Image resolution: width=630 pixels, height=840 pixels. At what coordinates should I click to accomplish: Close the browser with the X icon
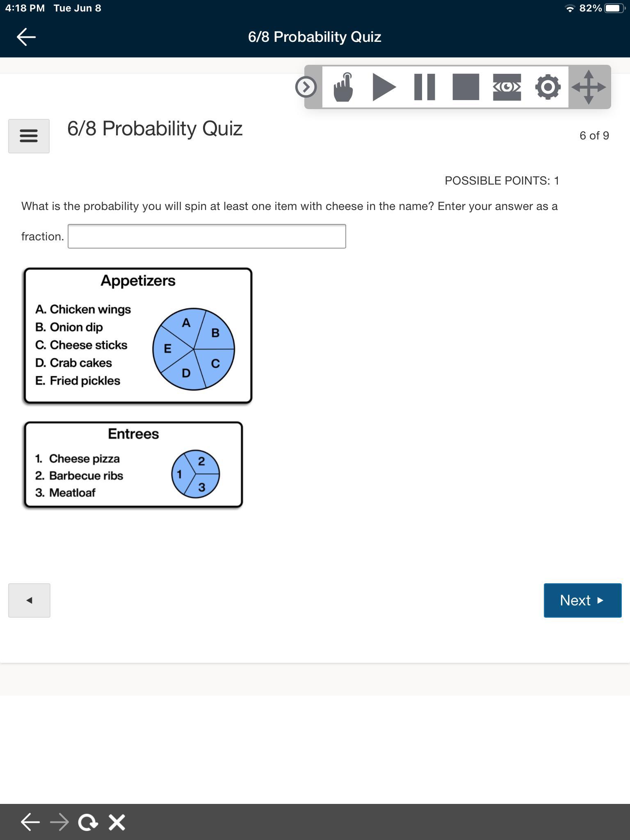[x=117, y=822]
